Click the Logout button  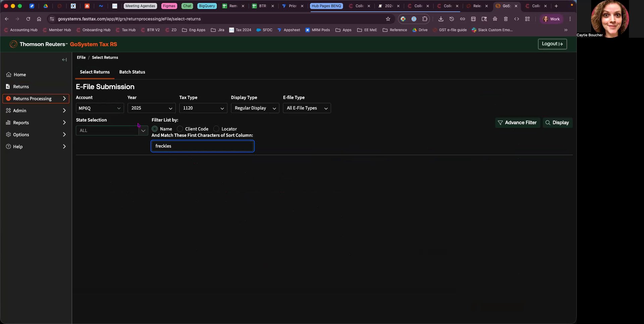coord(552,44)
